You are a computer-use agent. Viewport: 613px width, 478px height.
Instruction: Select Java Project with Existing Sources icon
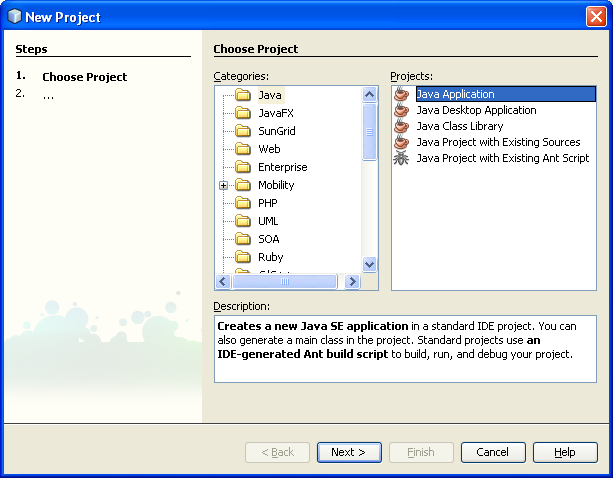(x=401, y=143)
